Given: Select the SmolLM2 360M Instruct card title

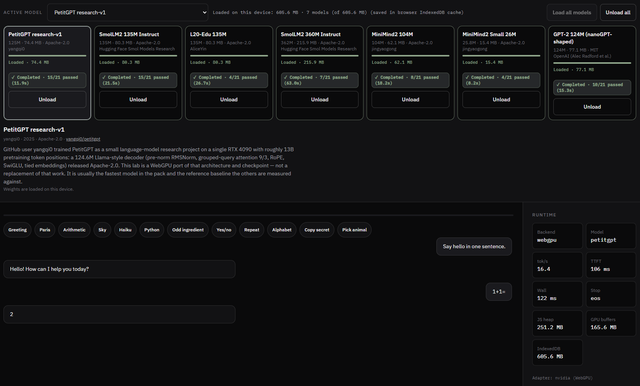Looking at the screenshot, I should 311,34.
